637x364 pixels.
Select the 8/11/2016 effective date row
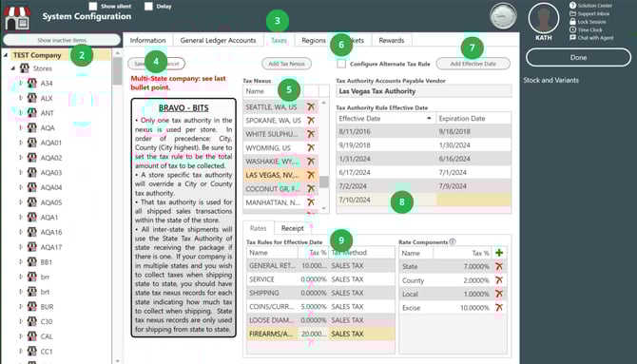point(424,131)
